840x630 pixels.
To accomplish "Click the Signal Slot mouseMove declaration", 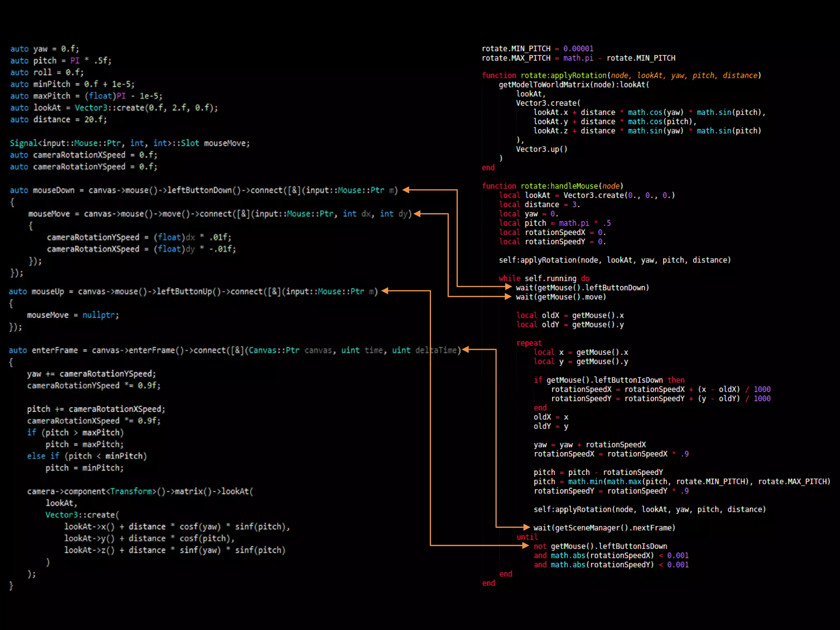I will pos(130,143).
